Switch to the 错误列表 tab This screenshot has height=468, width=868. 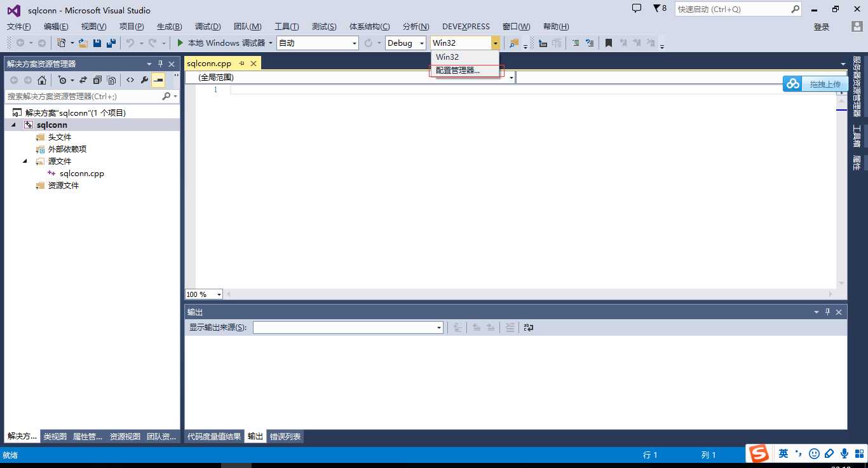(285, 437)
